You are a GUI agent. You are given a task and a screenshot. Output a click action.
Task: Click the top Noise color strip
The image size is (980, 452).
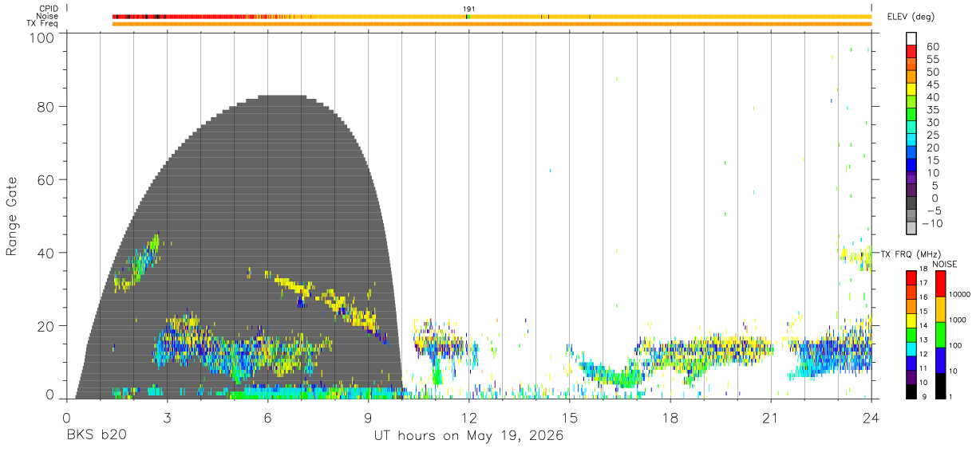tap(492, 16)
